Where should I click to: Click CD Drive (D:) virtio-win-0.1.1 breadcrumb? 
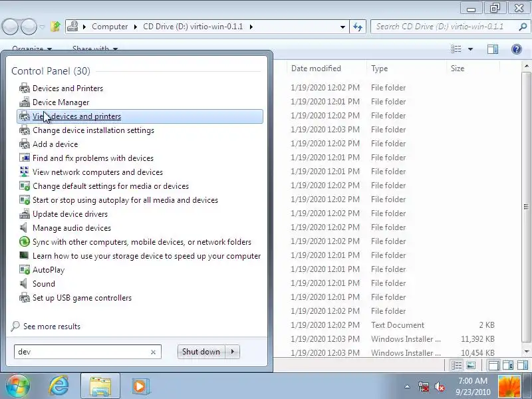pyautogui.click(x=193, y=27)
